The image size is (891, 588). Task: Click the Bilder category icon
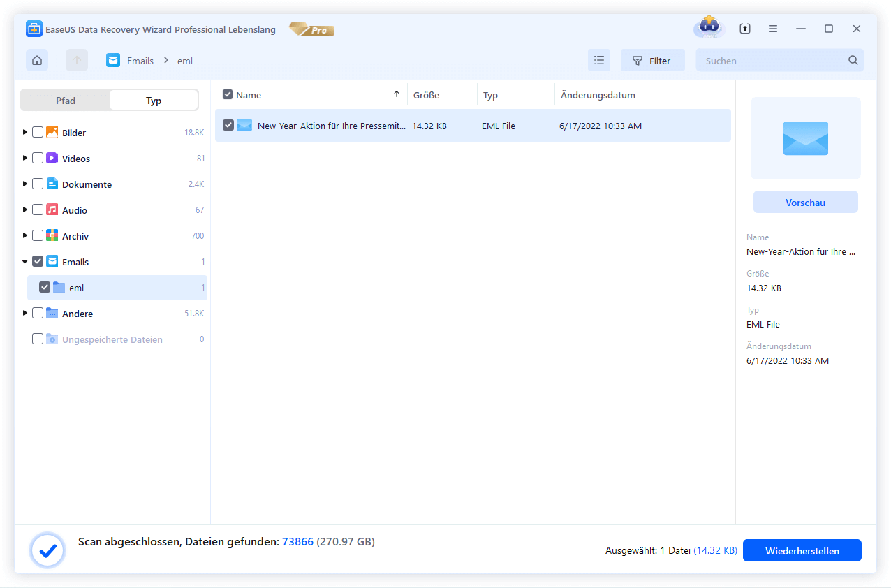pos(52,133)
